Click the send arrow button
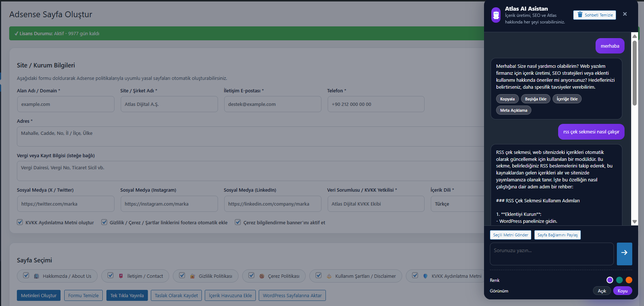644x306 pixels. point(624,254)
